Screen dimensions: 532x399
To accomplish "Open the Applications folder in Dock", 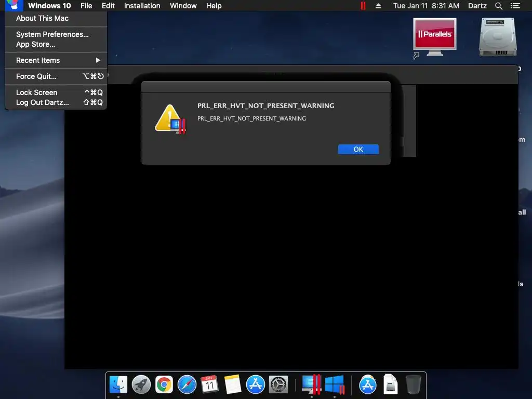I will click(367, 384).
